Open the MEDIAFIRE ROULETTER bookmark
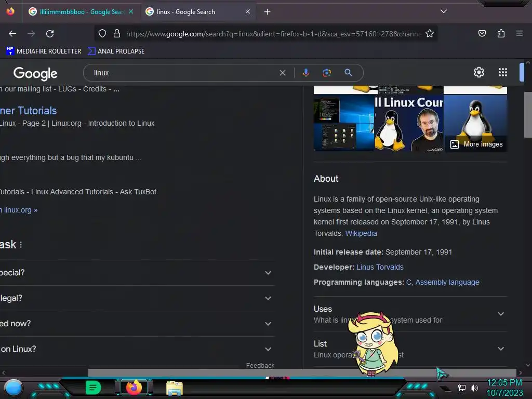 point(44,51)
